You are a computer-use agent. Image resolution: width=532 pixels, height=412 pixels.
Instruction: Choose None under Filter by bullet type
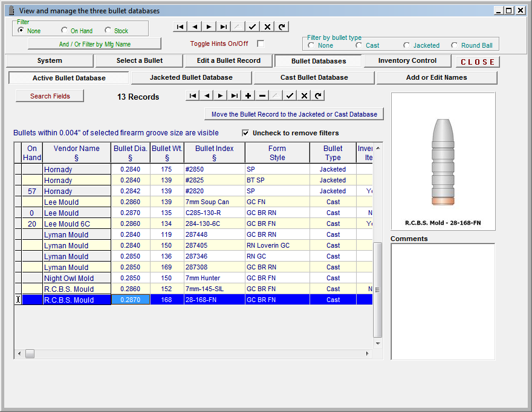click(311, 45)
